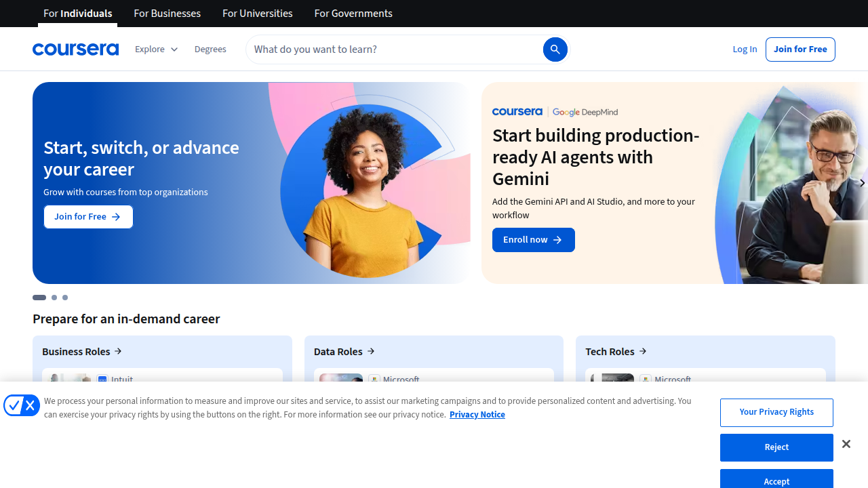
Task: Click the Coursera logo
Action: pyautogui.click(x=75, y=49)
